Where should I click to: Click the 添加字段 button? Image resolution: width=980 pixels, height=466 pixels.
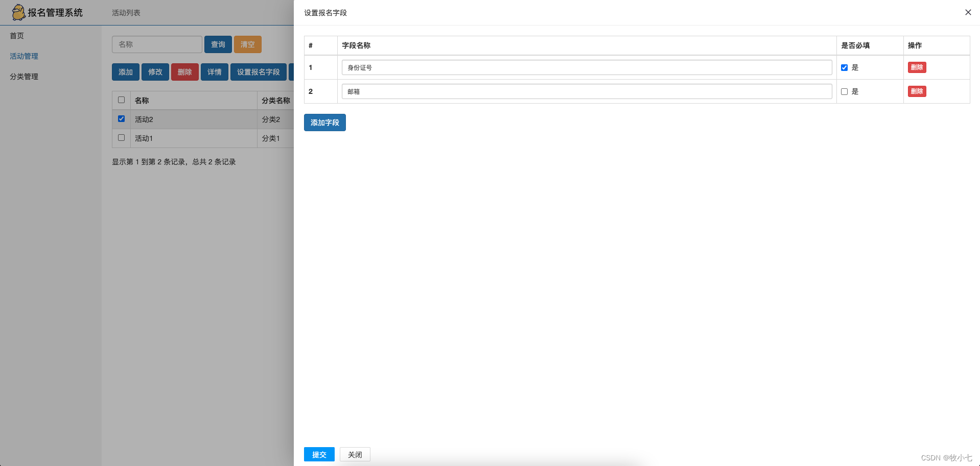pyautogui.click(x=325, y=122)
